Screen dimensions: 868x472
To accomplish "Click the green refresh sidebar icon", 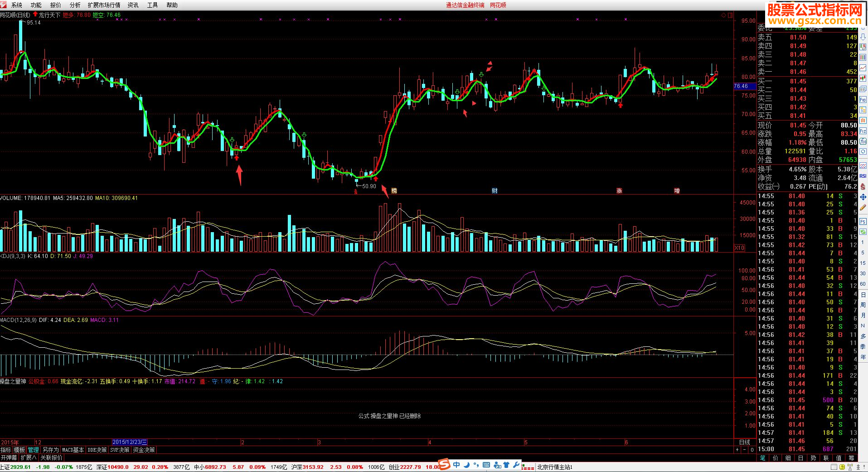I will 863,231.
